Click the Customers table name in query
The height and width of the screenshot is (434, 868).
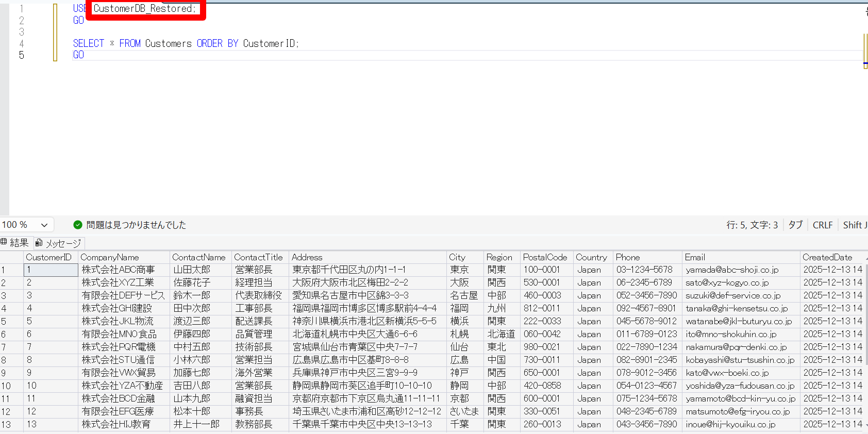(169, 43)
